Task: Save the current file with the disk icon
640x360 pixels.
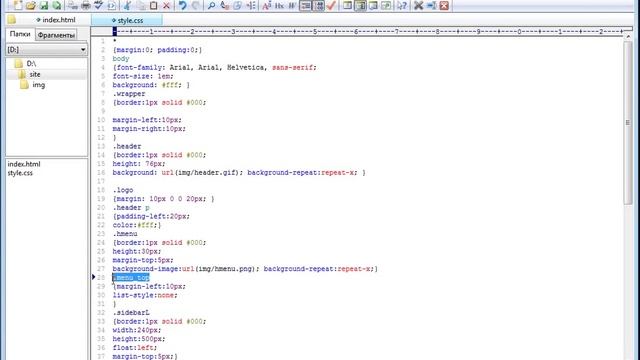Action: click(44, 5)
